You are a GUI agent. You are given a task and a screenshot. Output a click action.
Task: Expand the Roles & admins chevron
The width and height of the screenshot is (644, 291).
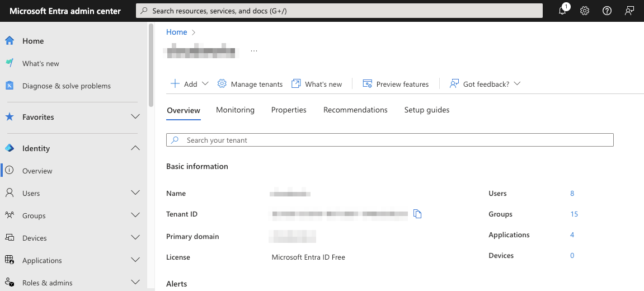tap(135, 282)
